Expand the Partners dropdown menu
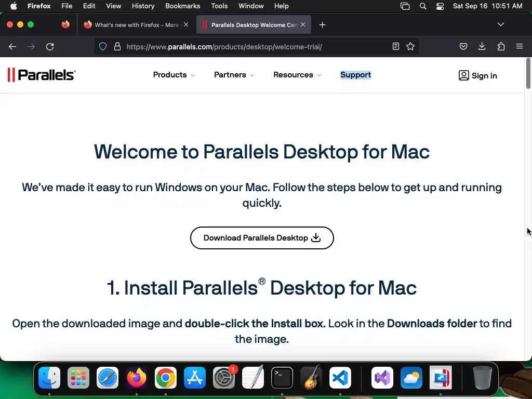Viewport: 532px width, 399px height. [234, 75]
